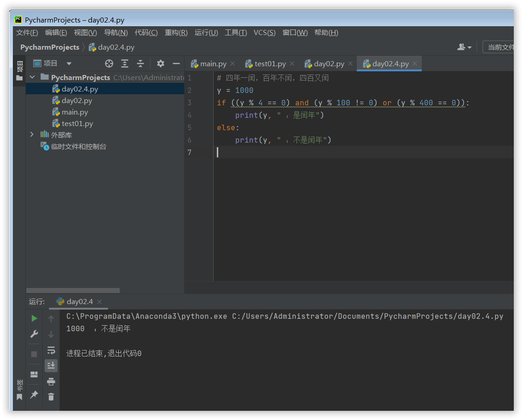
Task: Click the wrench icon in the Run panel
Action: coord(34,334)
